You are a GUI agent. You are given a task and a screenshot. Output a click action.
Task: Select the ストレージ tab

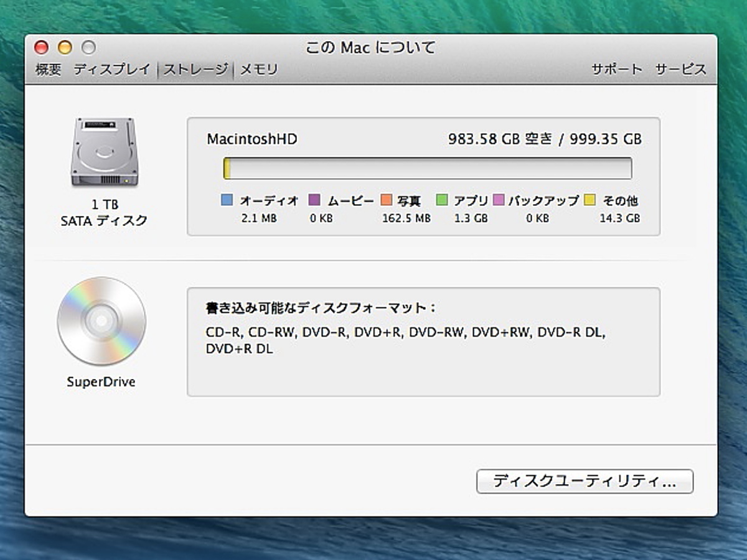195,70
